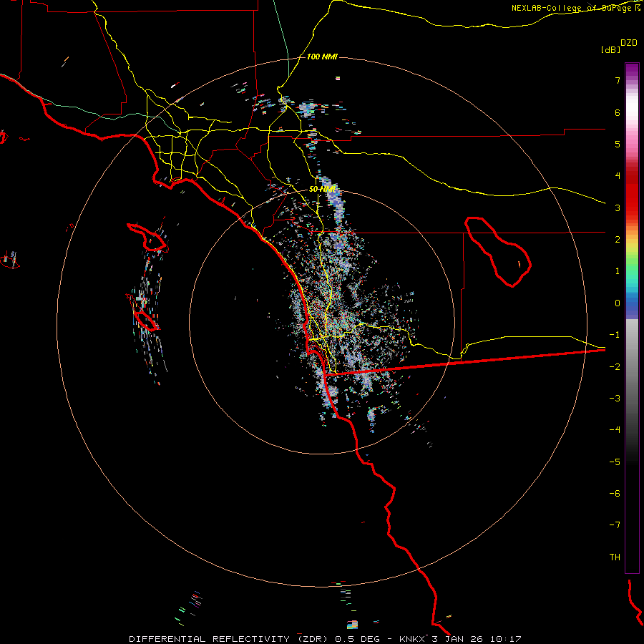Image resolution: width=644 pixels, height=644 pixels.
Task: Select the "7" value on the color scale
Action: 618,80
